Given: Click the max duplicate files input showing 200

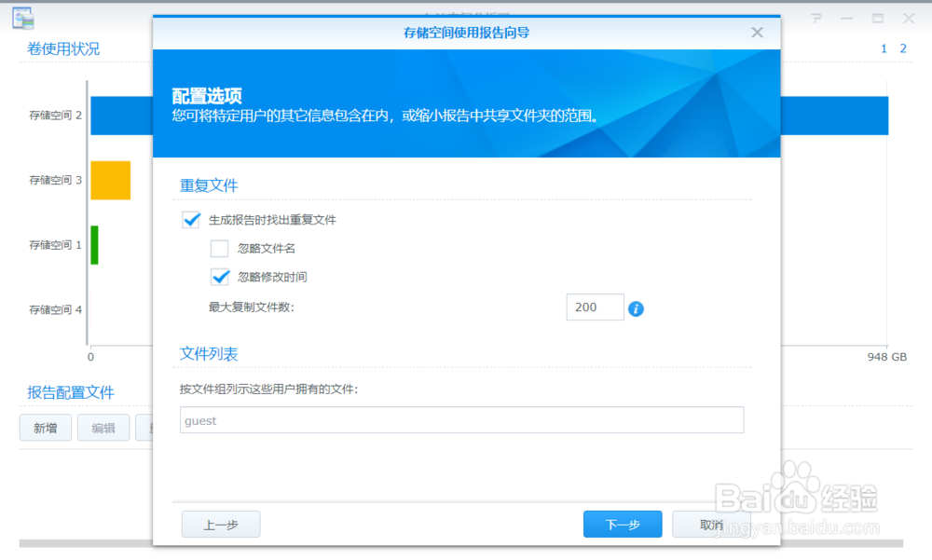Looking at the screenshot, I should point(595,307).
